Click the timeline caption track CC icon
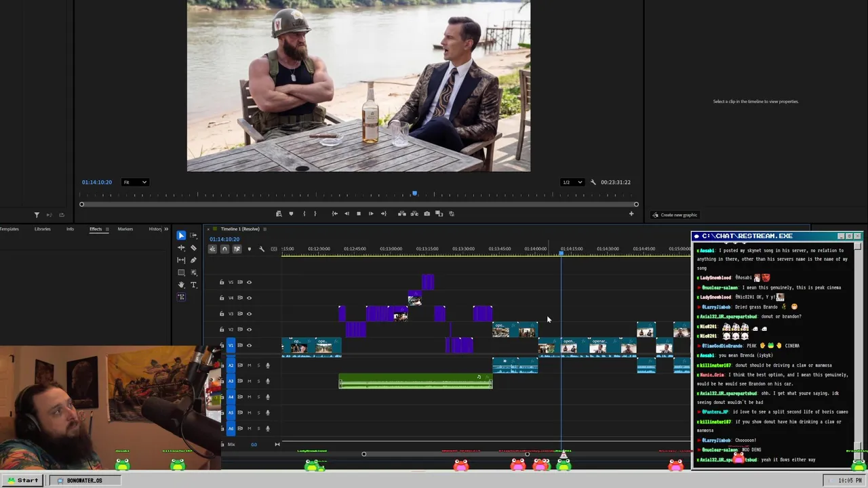This screenshot has width=868, height=488. [x=274, y=249]
